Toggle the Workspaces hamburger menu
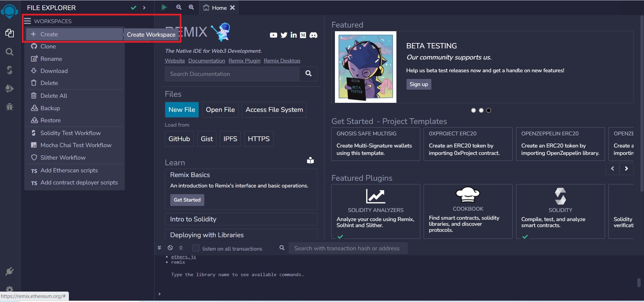This screenshot has height=302, width=644. 28,21
